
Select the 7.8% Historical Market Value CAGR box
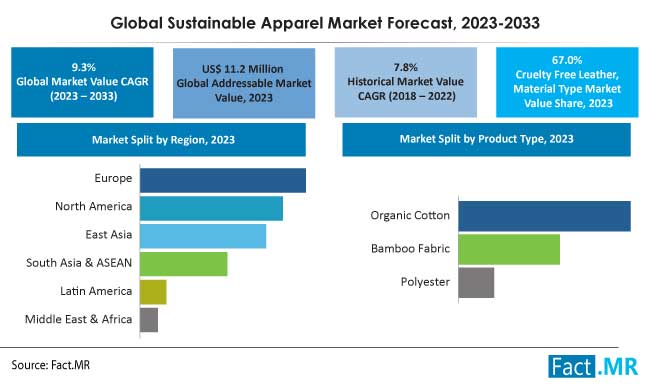(406, 82)
